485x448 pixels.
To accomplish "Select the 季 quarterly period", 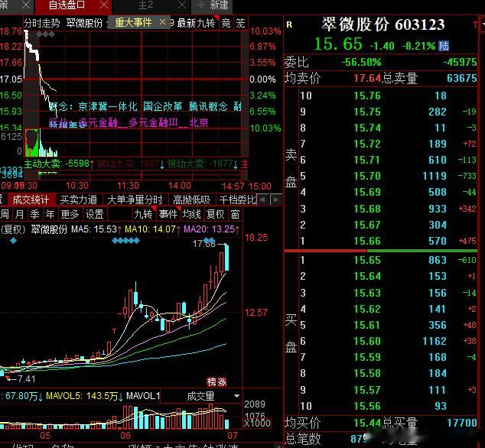I will click(x=34, y=214).
